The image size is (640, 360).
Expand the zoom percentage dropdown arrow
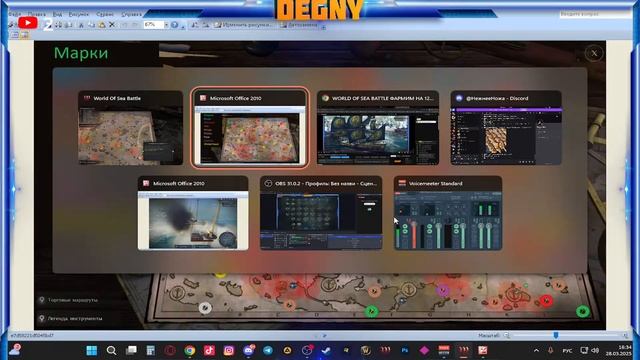pyautogui.click(x=166, y=25)
